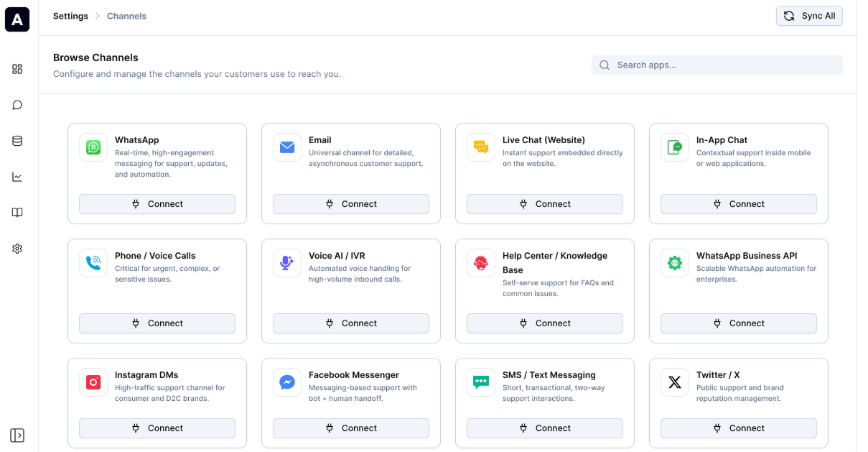Image resolution: width=868 pixels, height=452 pixels.
Task: Connect the SMS / Text Messaging channel
Action: pos(545,428)
